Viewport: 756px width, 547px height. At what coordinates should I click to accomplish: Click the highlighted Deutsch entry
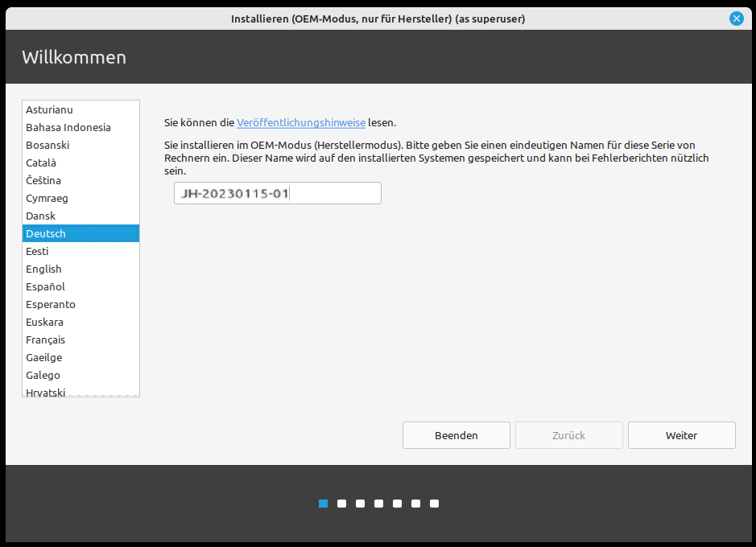coord(46,233)
